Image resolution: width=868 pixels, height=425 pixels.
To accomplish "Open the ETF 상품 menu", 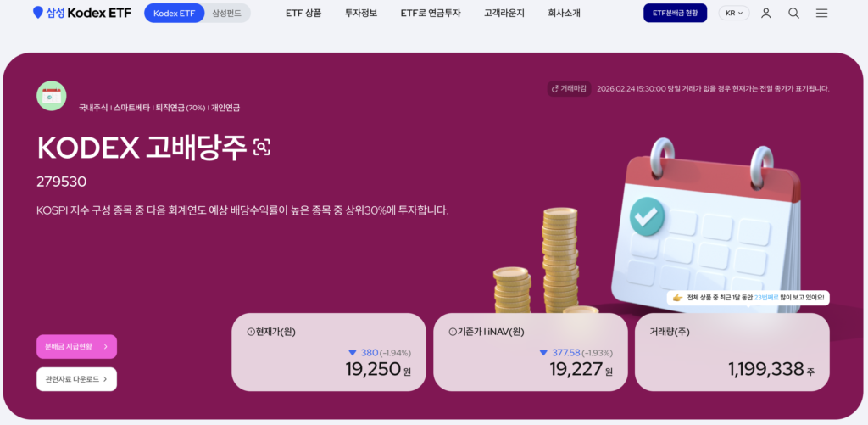I will [x=303, y=14].
